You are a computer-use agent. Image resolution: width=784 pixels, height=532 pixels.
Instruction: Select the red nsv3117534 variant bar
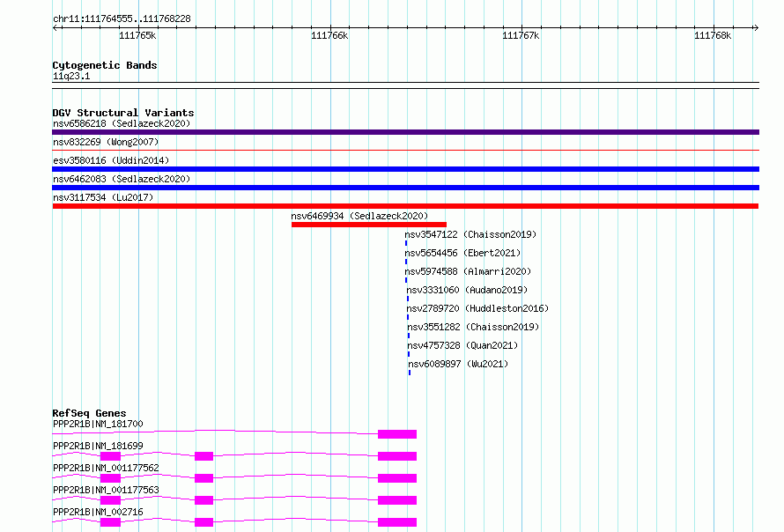tap(405, 206)
